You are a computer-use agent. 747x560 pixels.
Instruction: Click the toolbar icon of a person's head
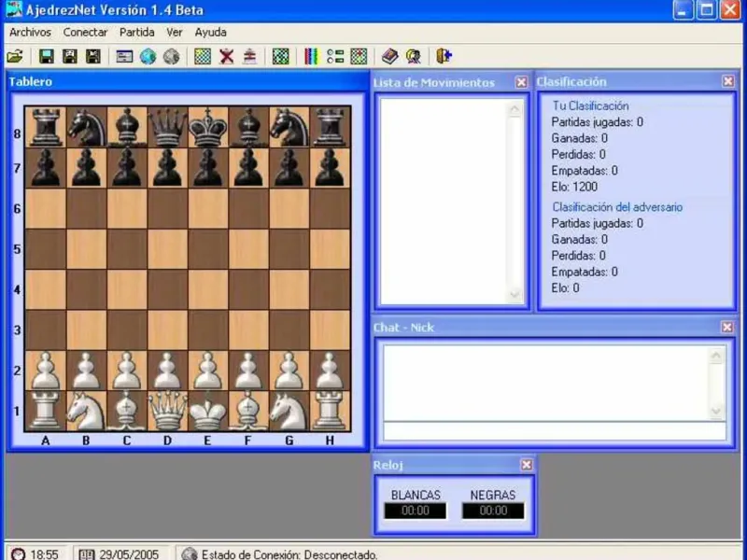(x=414, y=57)
